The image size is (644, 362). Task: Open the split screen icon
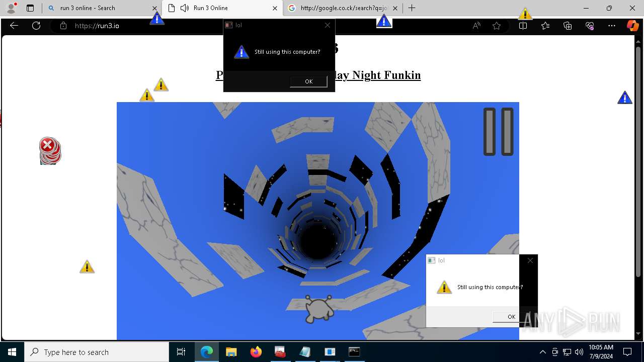pos(523,26)
